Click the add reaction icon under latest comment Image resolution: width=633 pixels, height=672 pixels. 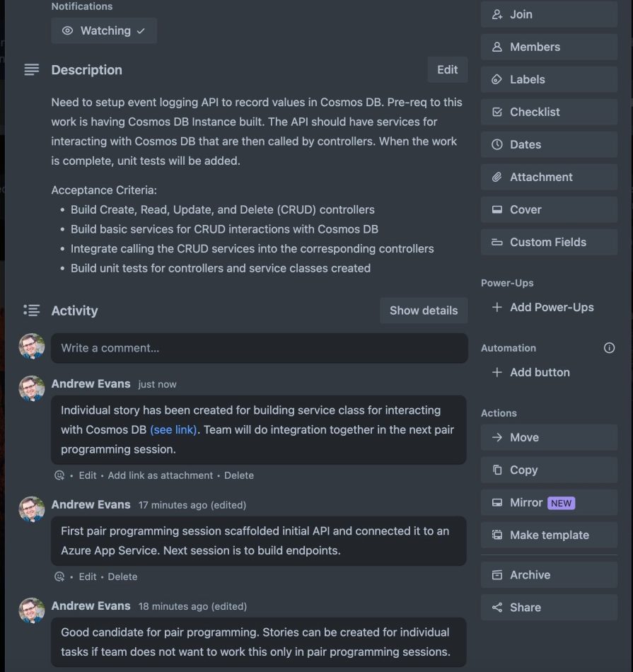59,475
